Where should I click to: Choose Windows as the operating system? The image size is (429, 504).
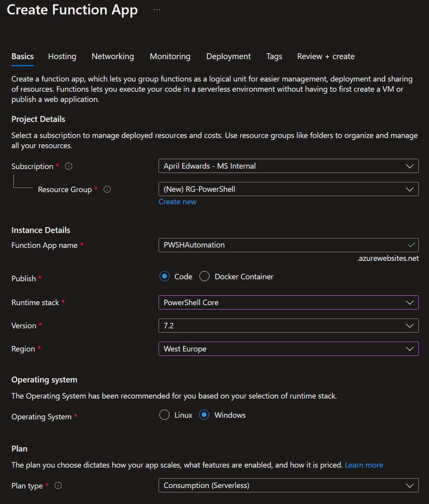(204, 415)
